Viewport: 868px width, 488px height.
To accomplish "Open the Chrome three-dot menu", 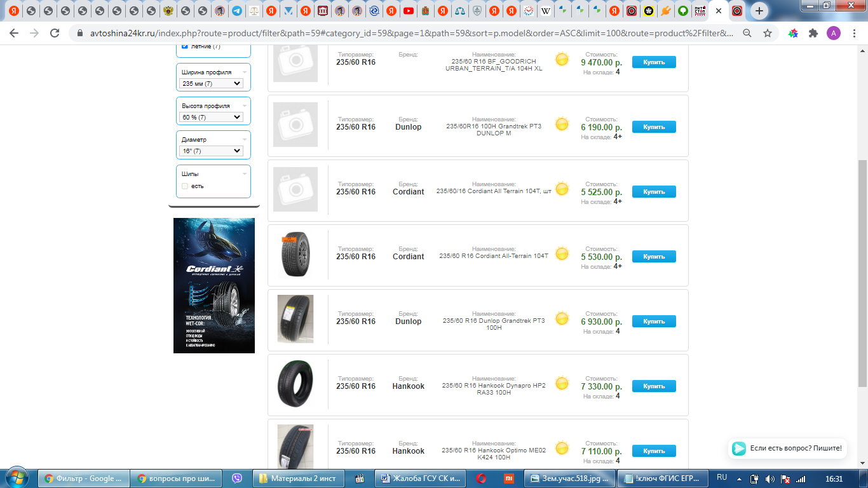I will click(853, 33).
